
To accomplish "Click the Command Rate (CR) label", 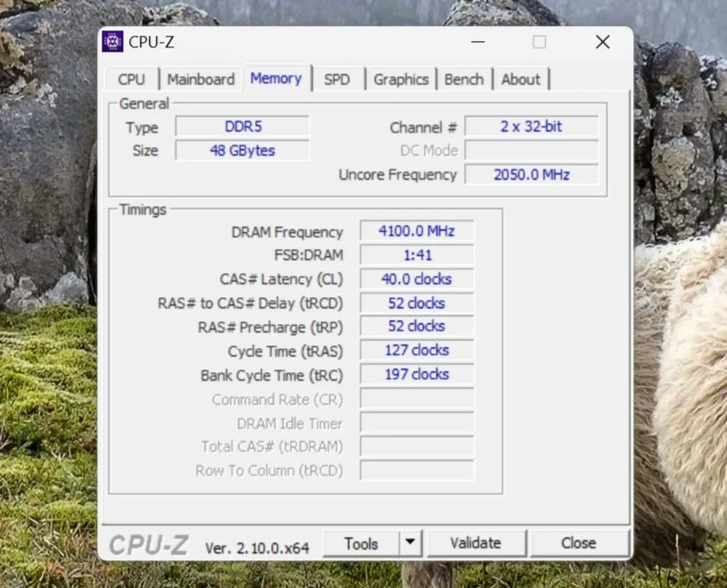I will [277, 400].
